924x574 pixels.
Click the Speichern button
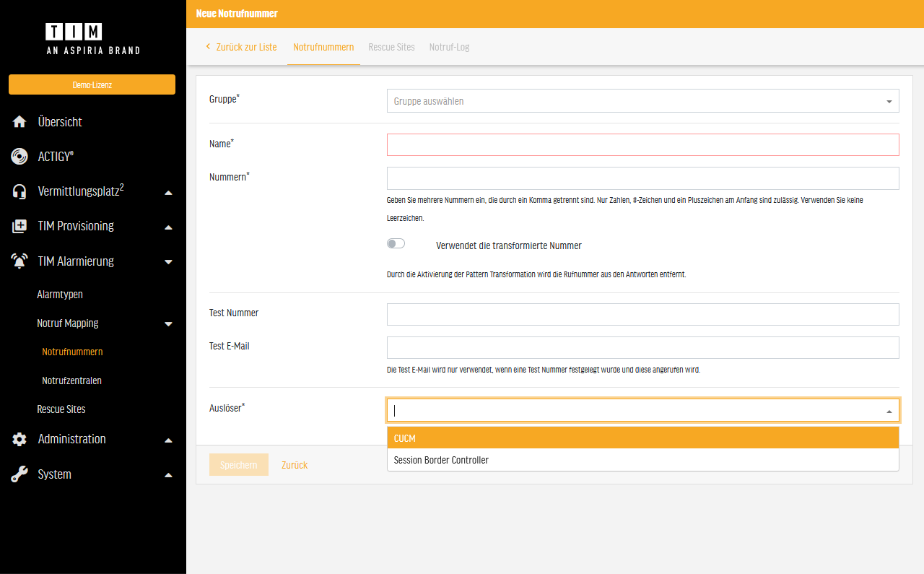tap(238, 465)
